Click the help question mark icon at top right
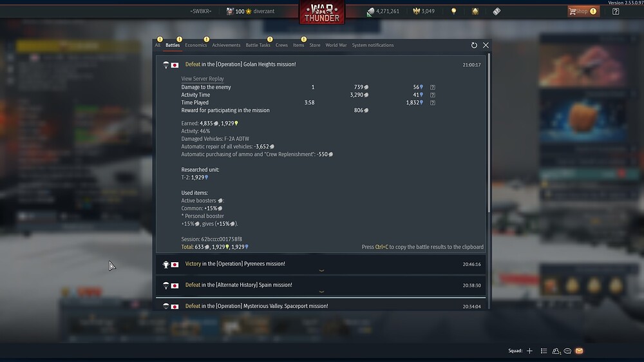 (x=616, y=12)
